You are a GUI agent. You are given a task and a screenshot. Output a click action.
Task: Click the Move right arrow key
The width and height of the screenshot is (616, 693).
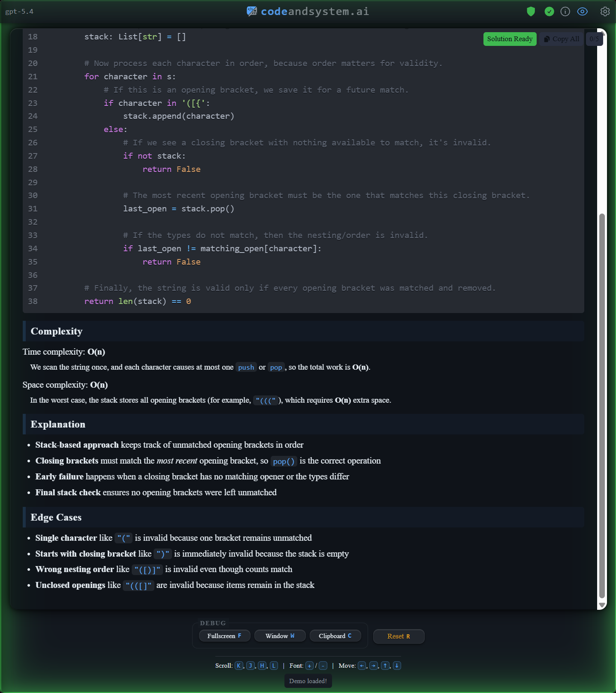[374, 666]
